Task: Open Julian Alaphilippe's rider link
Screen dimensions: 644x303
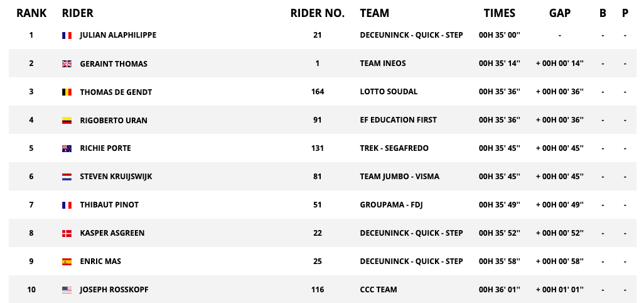Action: (118, 35)
